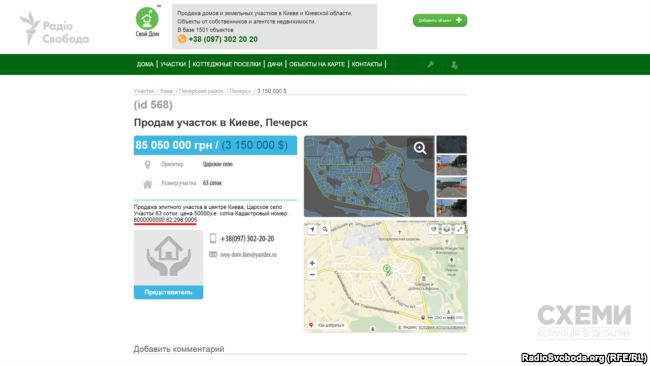Click the Царское село landmark value
This screenshot has width=650, height=366.
point(218,164)
